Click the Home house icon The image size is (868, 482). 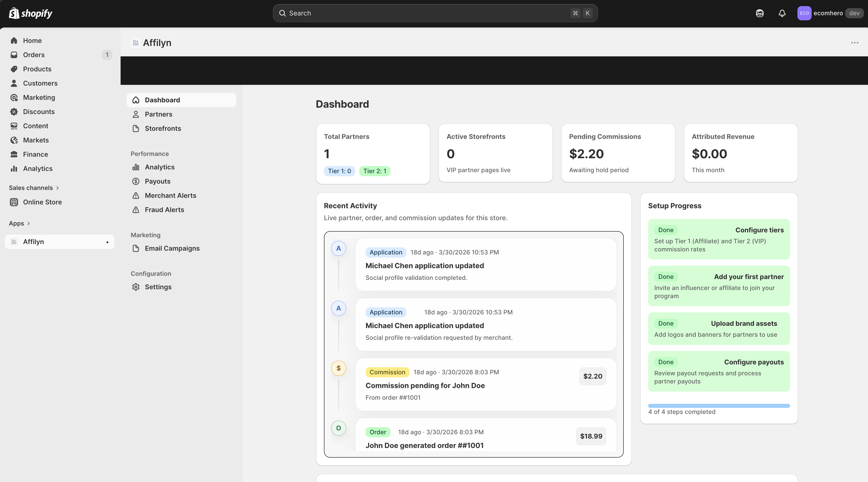point(14,40)
